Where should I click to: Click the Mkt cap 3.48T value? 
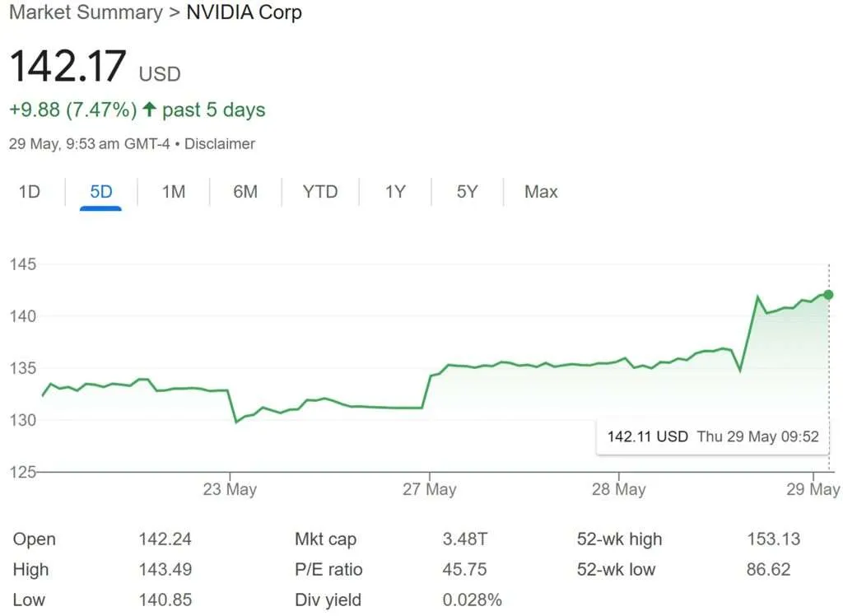[x=465, y=539]
